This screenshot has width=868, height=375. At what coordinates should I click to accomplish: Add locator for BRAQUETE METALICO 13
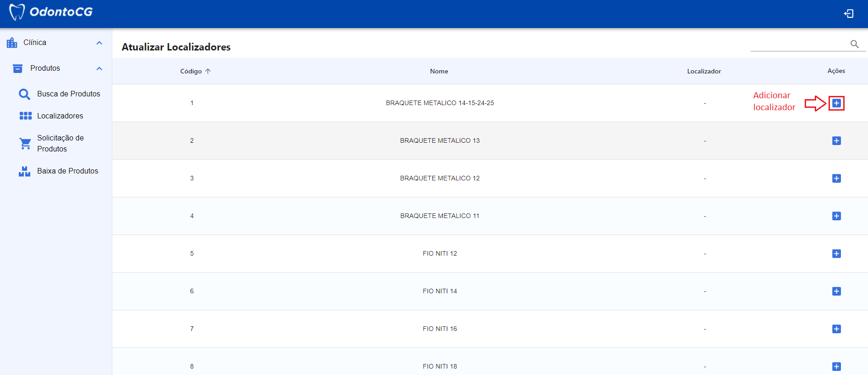(x=836, y=141)
